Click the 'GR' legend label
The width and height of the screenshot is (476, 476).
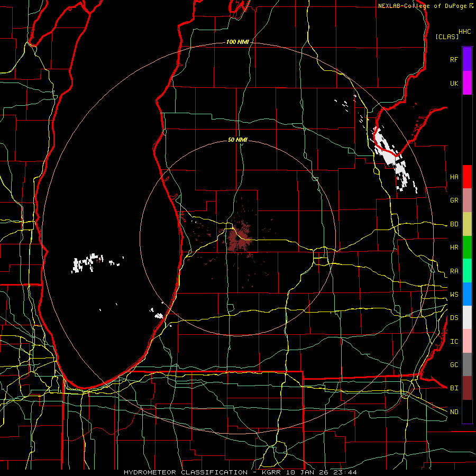click(454, 200)
